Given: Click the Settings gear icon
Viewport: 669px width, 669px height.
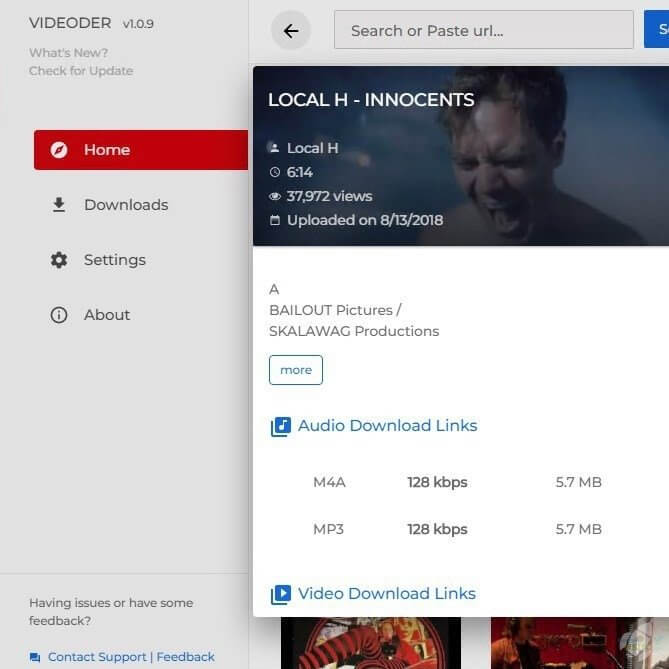Looking at the screenshot, I should tap(59, 260).
